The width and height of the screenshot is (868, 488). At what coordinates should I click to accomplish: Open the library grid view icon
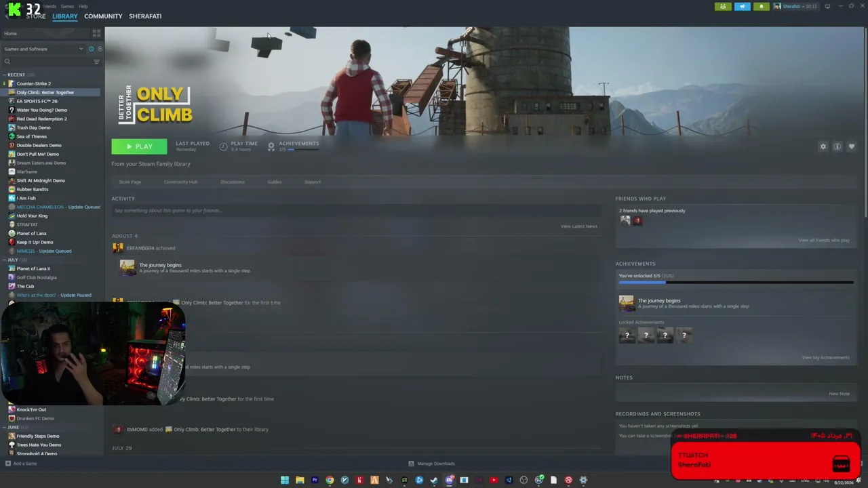tap(96, 33)
